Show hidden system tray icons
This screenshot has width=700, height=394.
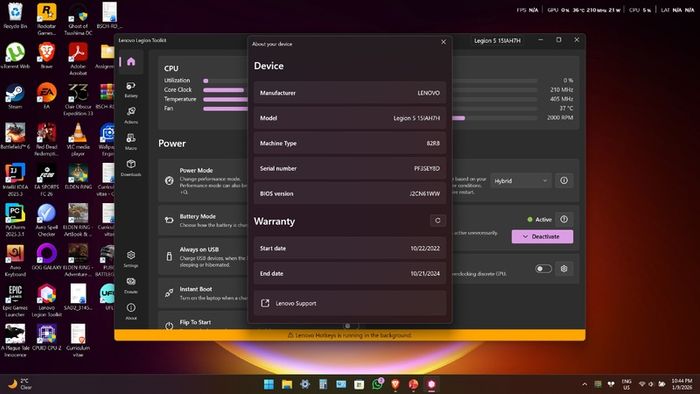584,384
